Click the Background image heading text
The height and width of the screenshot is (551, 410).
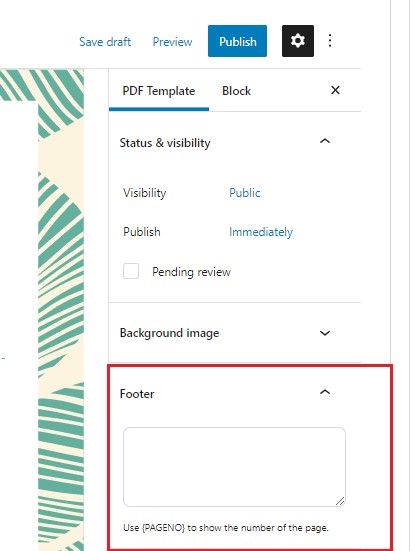tap(169, 333)
